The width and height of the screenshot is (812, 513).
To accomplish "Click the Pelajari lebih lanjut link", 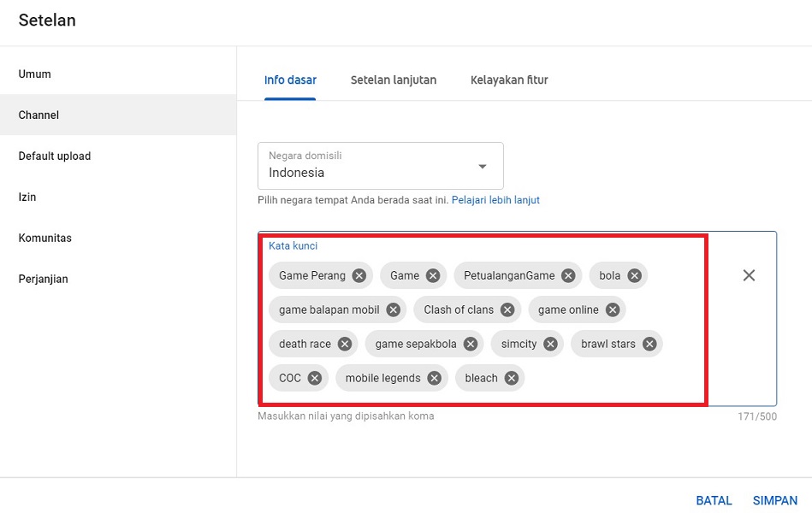I will click(495, 200).
